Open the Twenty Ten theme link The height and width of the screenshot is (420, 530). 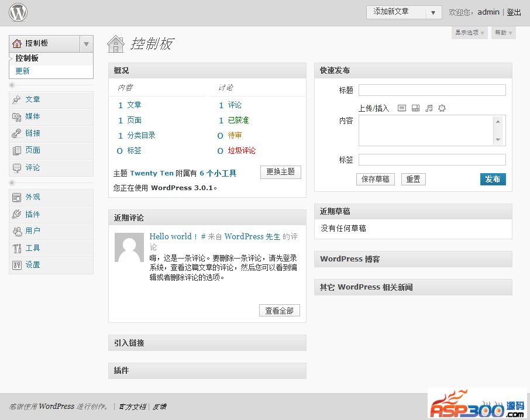click(x=152, y=173)
